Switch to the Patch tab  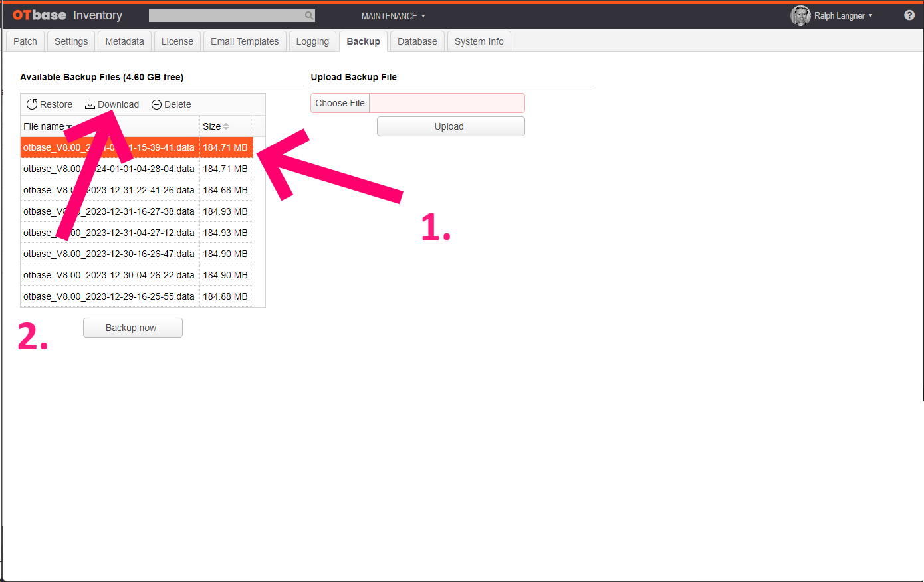25,41
